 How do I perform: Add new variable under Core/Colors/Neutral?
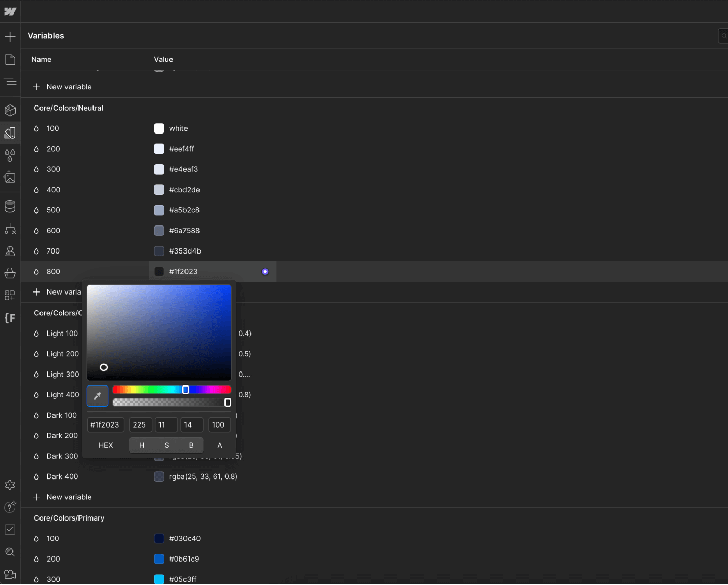[58, 292]
